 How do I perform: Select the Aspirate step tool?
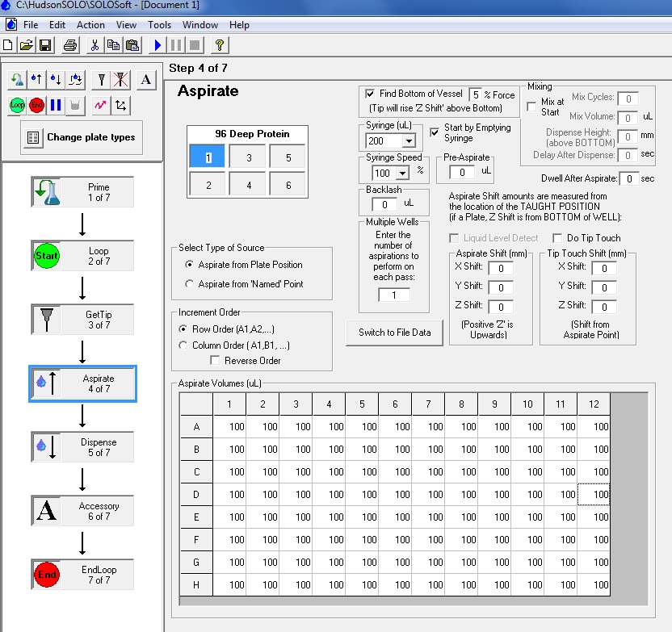[36, 78]
